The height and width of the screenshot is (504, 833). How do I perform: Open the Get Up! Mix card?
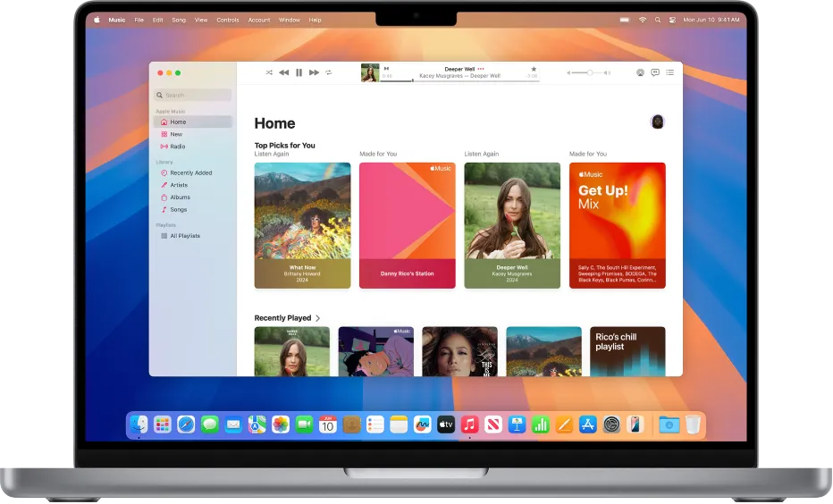click(618, 226)
